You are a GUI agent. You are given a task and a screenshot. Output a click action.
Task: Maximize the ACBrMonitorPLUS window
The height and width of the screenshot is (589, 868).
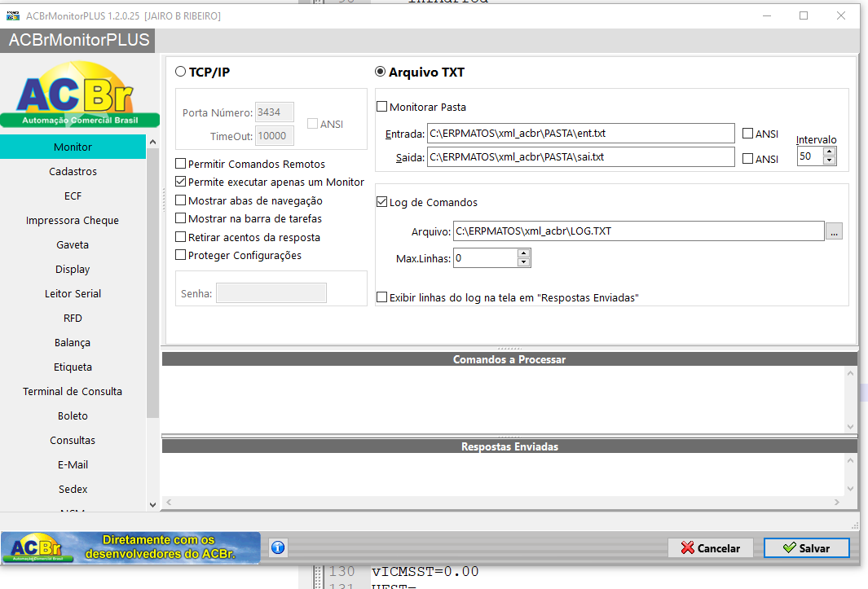click(804, 15)
